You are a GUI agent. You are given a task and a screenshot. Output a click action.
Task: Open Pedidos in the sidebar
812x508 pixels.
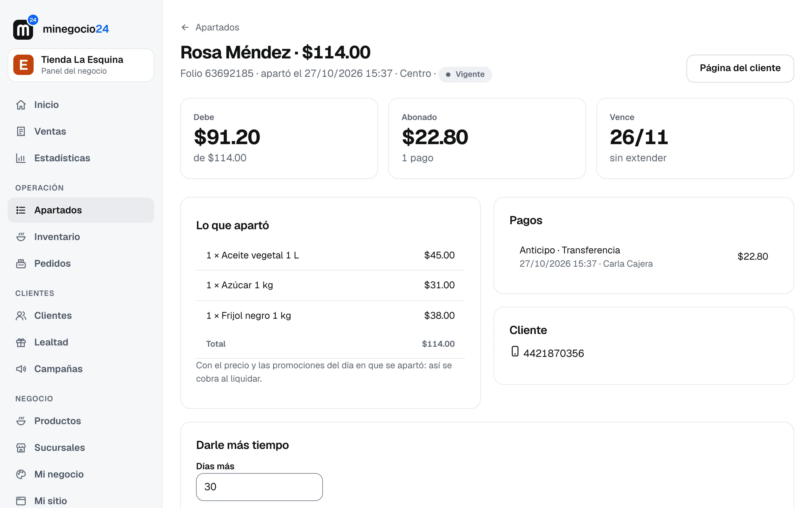click(81, 264)
